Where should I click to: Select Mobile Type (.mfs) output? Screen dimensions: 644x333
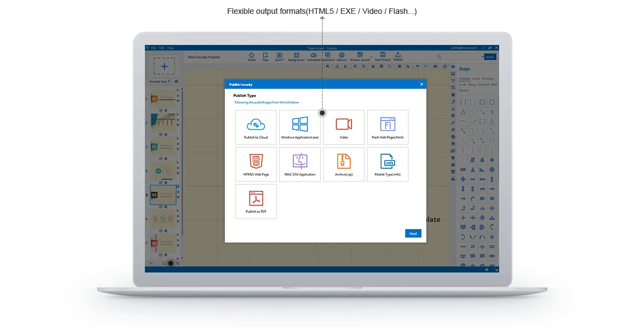388,164
